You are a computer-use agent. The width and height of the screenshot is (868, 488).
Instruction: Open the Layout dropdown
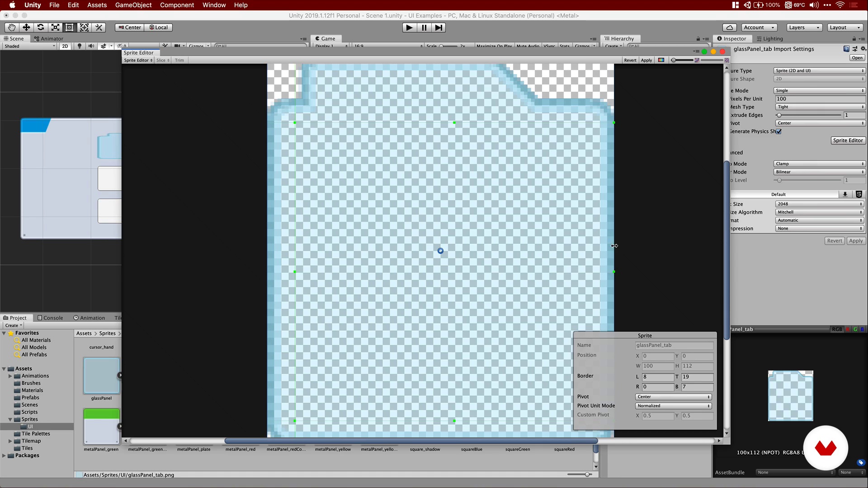845,28
